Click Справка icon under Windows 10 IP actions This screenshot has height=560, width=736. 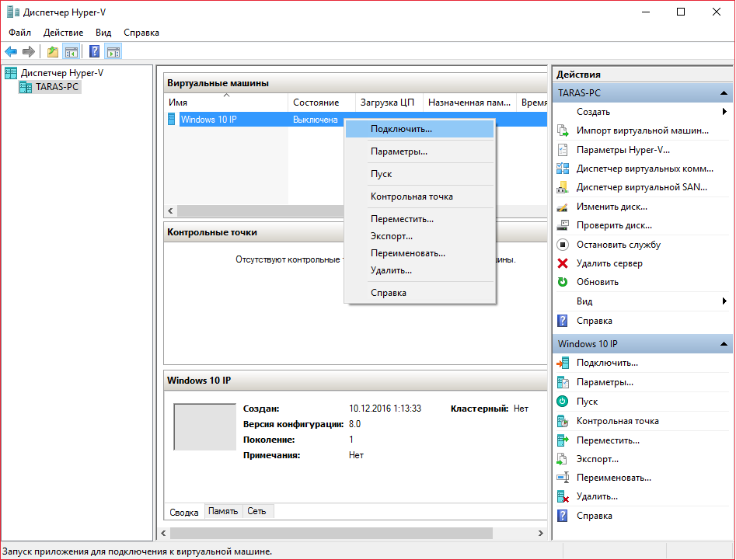(563, 516)
